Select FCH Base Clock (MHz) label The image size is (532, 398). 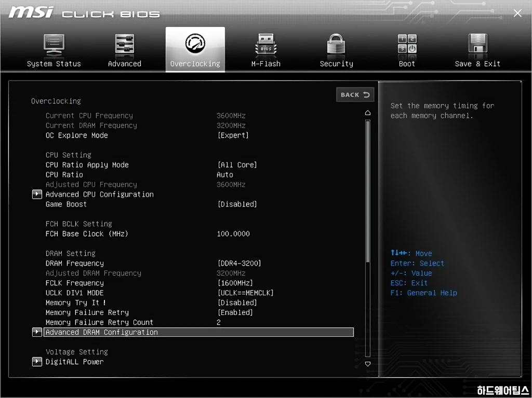click(87, 234)
